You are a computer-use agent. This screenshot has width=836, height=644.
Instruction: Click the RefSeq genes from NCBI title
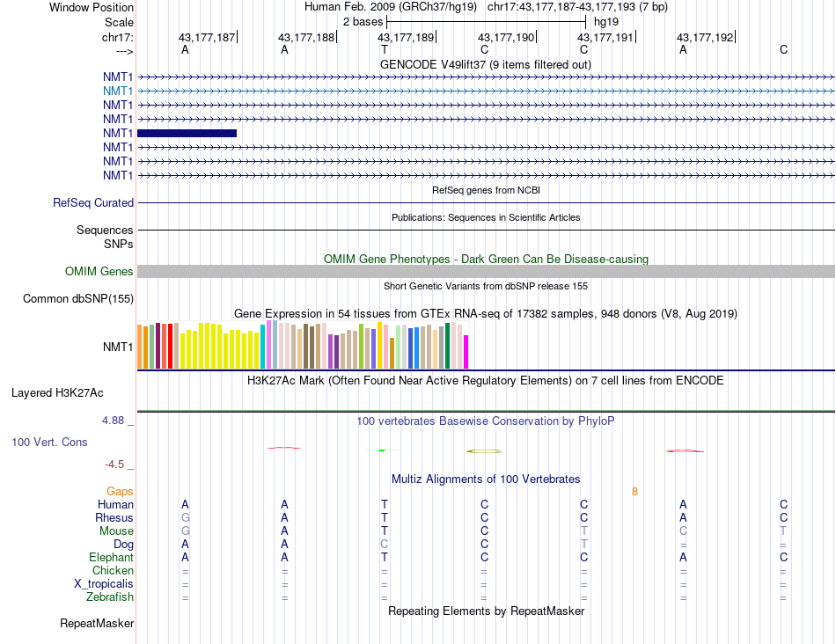click(486, 190)
